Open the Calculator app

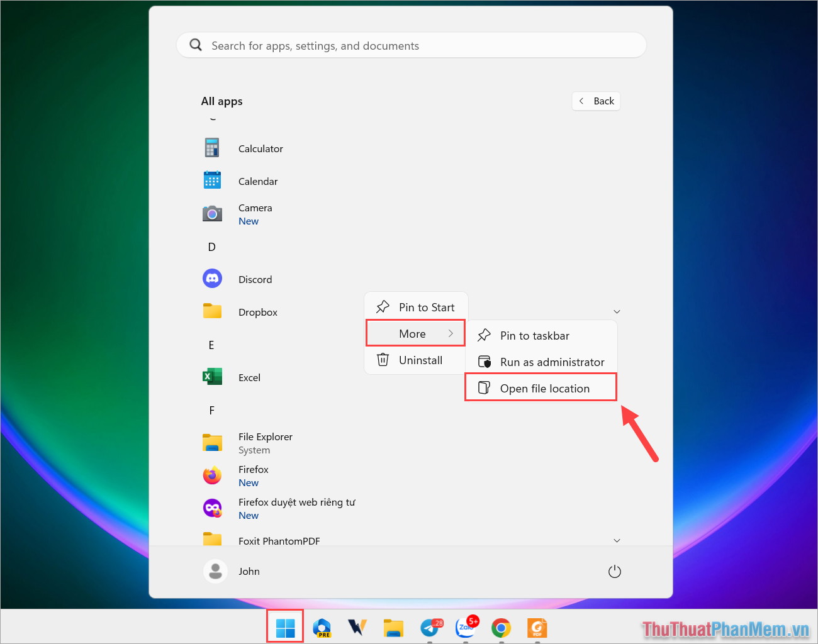(261, 148)
